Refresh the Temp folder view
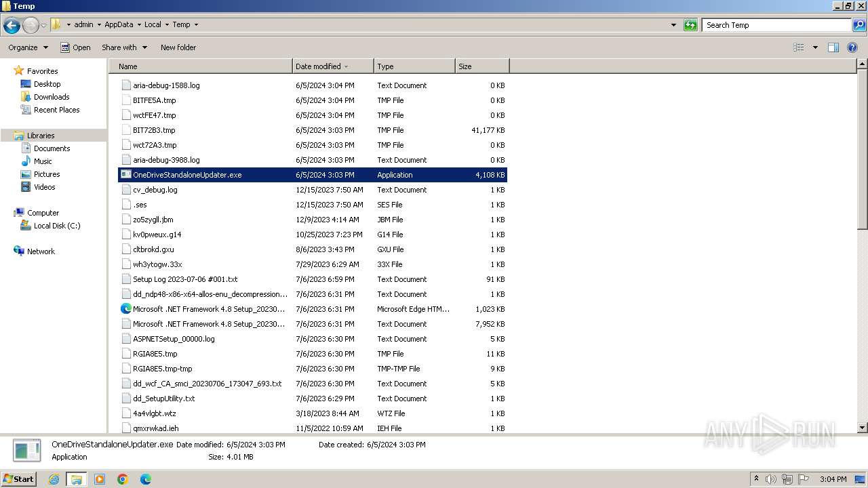This screenshot has width=868, height=488. click(690, 25)
